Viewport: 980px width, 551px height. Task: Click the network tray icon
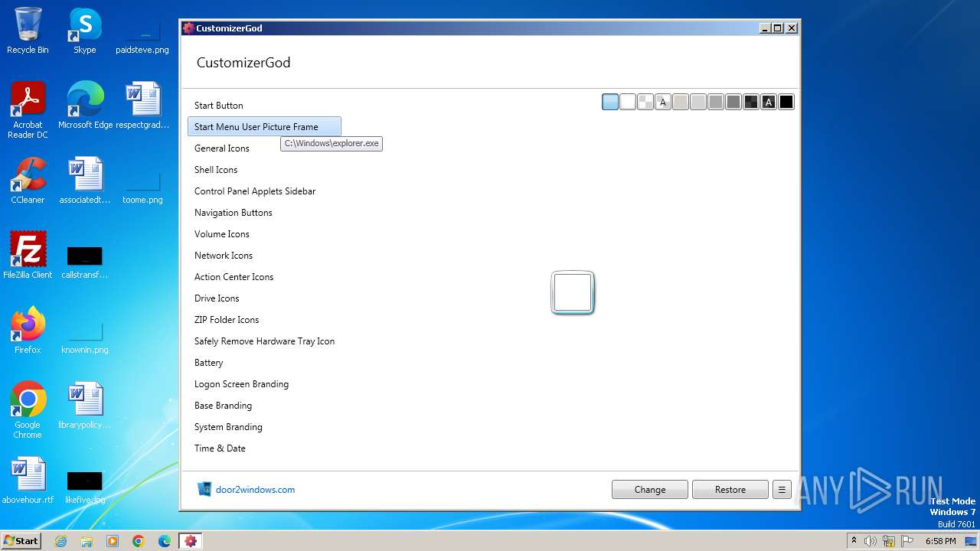[x=889, y=541]
